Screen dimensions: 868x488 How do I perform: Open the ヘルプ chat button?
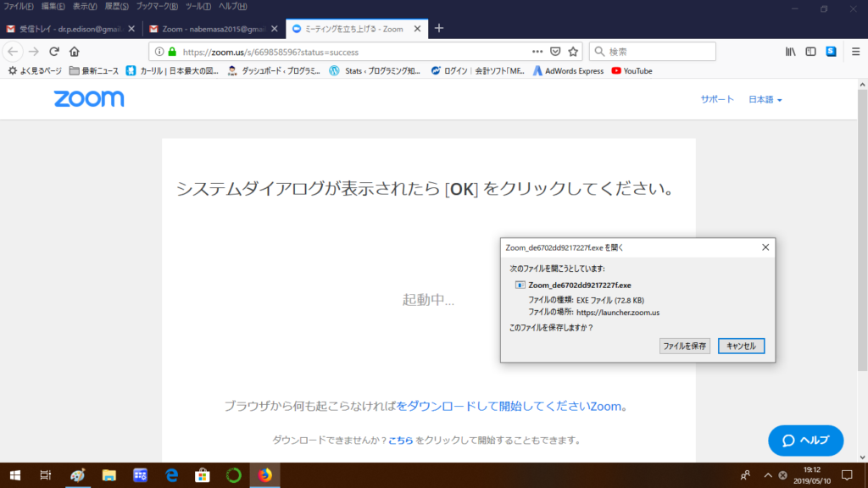click(x=806, y=441)
